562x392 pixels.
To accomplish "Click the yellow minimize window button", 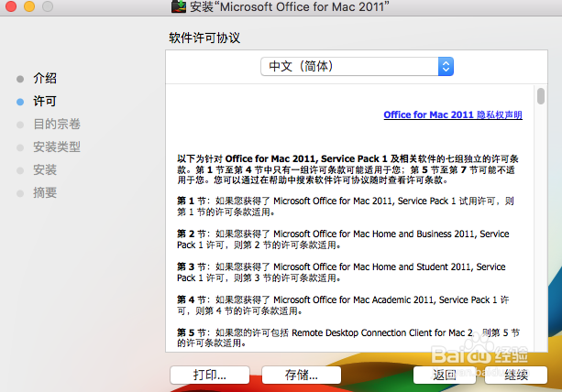I will 29,6.
